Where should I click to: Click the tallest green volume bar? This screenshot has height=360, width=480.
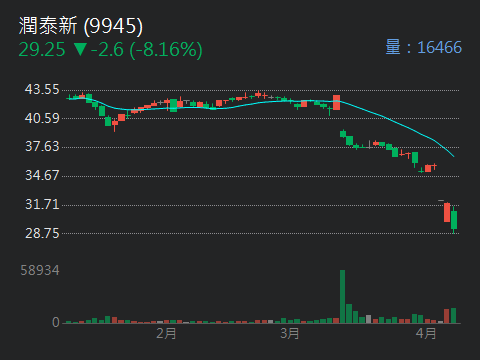click(342, 297)
